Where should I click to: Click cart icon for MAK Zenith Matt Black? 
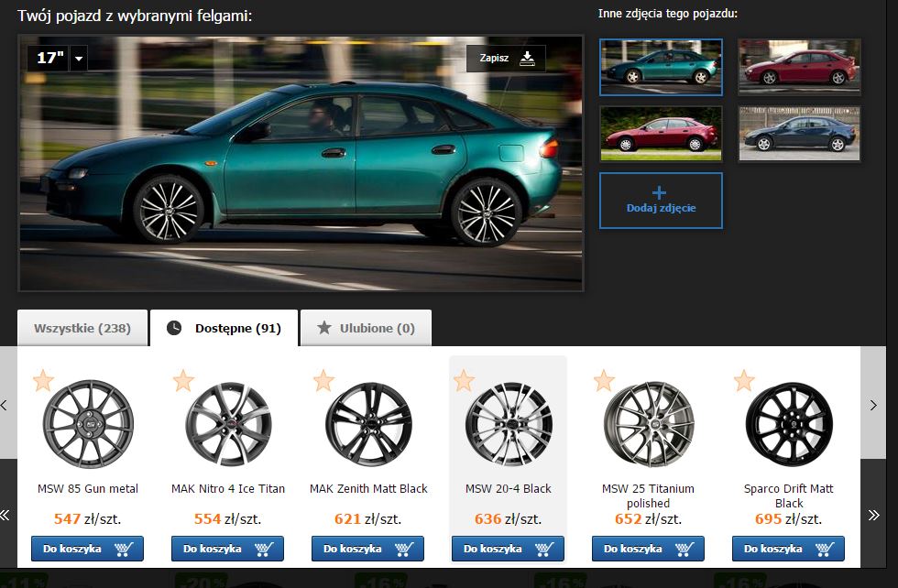[x=404, y=549]
